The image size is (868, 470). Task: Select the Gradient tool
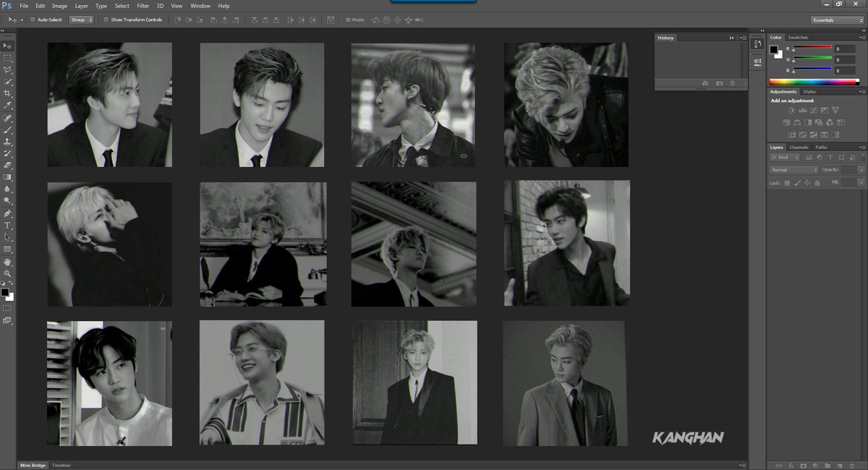(x=7, y=176)
